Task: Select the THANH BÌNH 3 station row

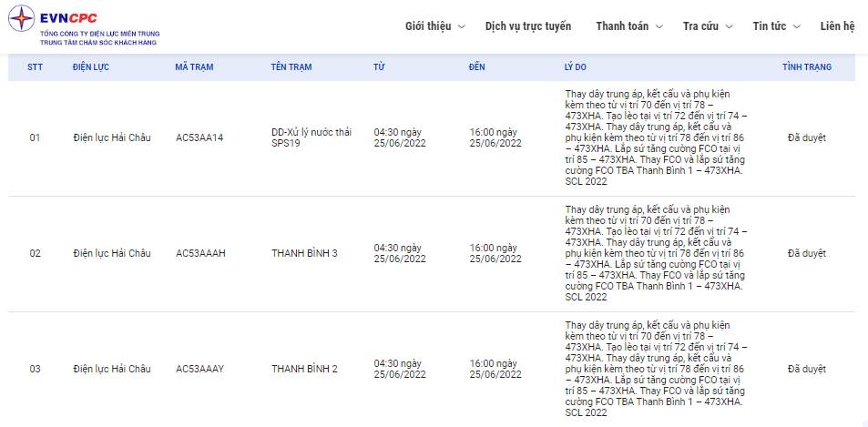Action: (431, 253)
